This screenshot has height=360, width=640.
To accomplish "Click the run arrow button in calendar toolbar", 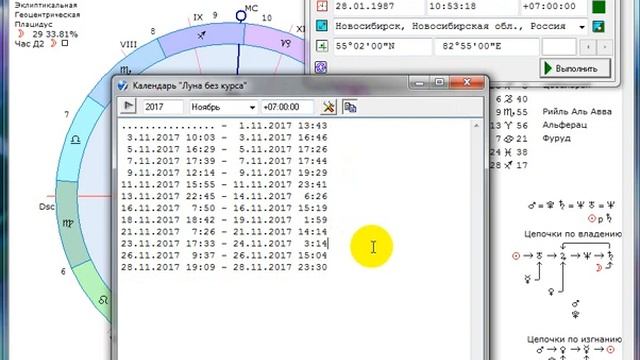I will (x=128, y=107).
